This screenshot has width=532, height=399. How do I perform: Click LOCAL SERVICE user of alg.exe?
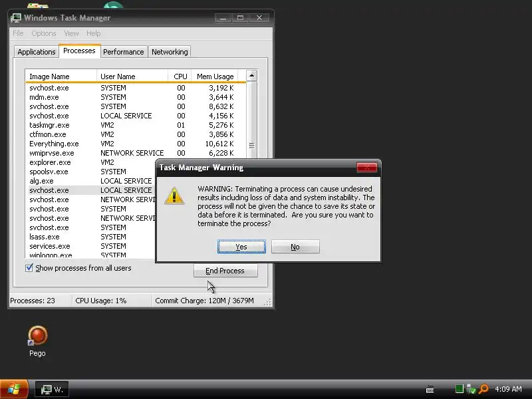pos(126,181)
